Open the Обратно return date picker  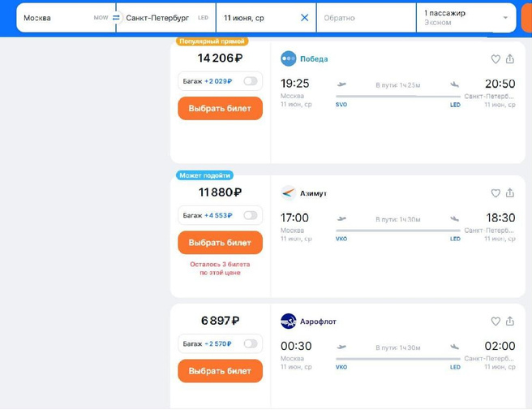(365, 18)
